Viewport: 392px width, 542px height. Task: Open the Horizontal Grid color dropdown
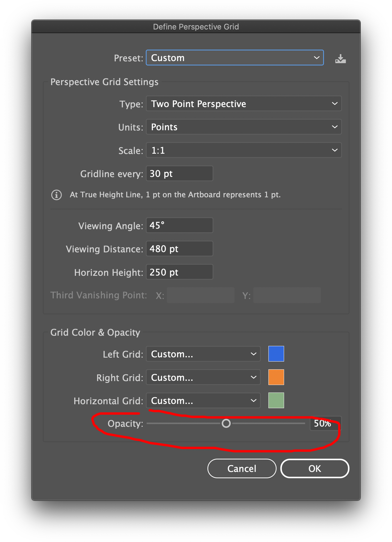tap(203, 400)
